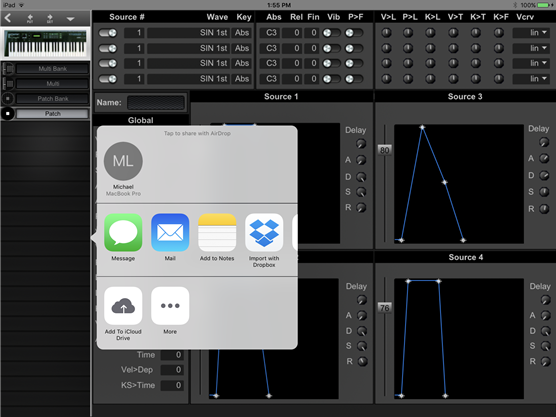Open Wave SIN 1st selector in first row

tap(188, 33)
